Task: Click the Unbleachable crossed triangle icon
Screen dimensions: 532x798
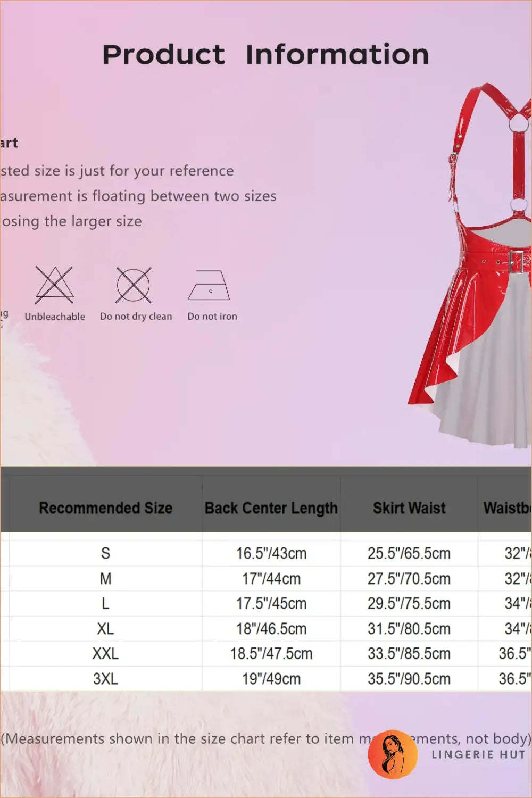Action: 54,285
